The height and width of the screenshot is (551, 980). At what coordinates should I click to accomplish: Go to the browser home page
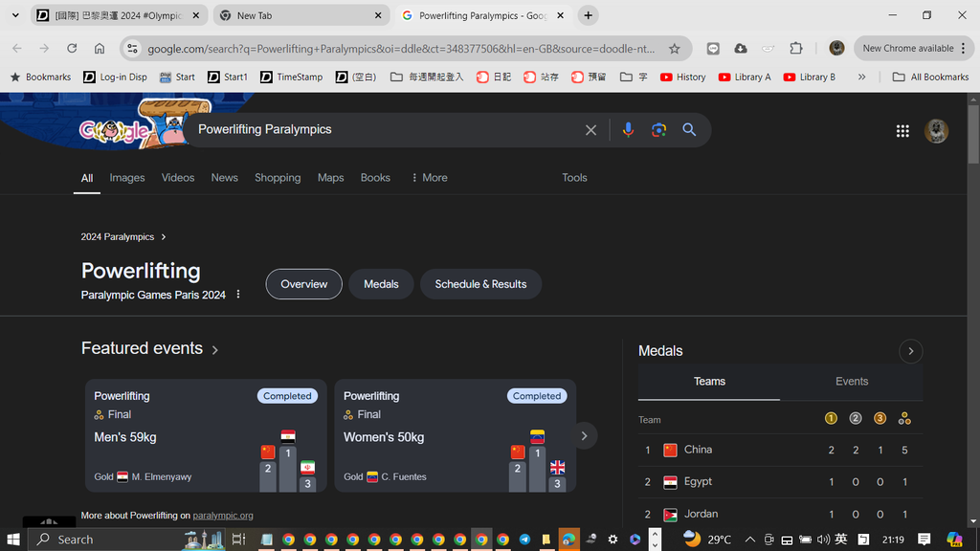click(x=100, y=48)
